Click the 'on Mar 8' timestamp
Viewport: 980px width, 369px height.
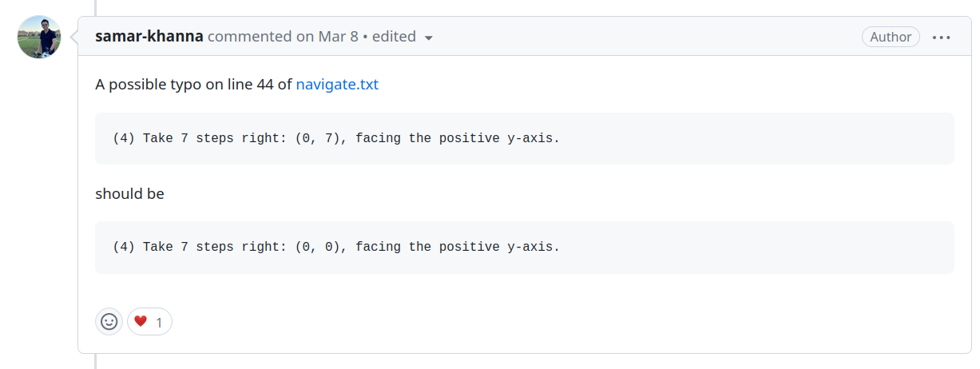click(327, 37)
